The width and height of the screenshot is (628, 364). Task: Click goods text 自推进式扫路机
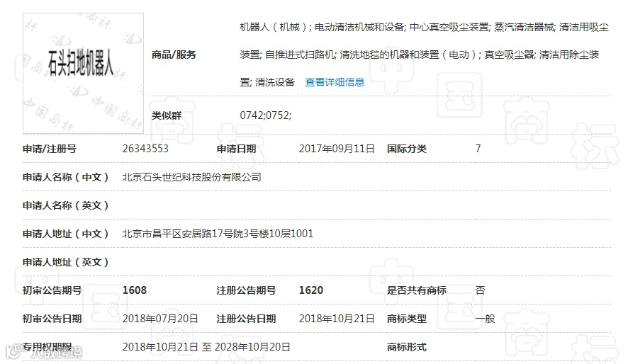300,55
